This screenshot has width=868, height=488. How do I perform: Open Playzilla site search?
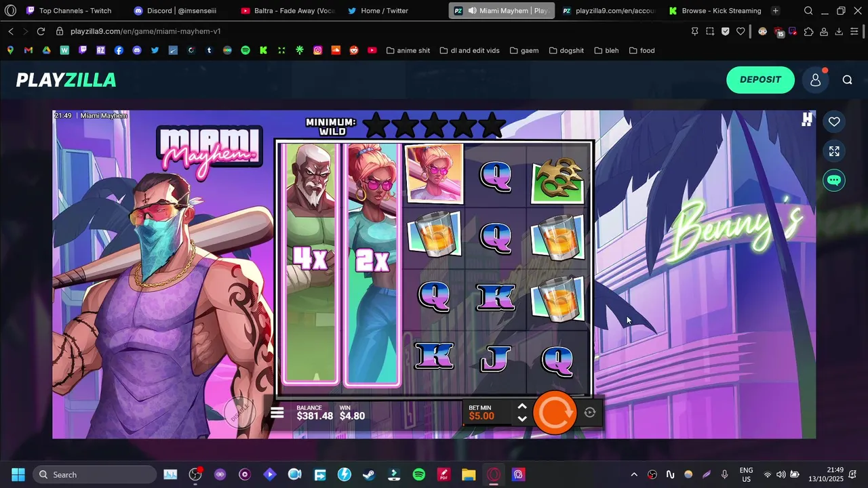click(x=847, y=80)
